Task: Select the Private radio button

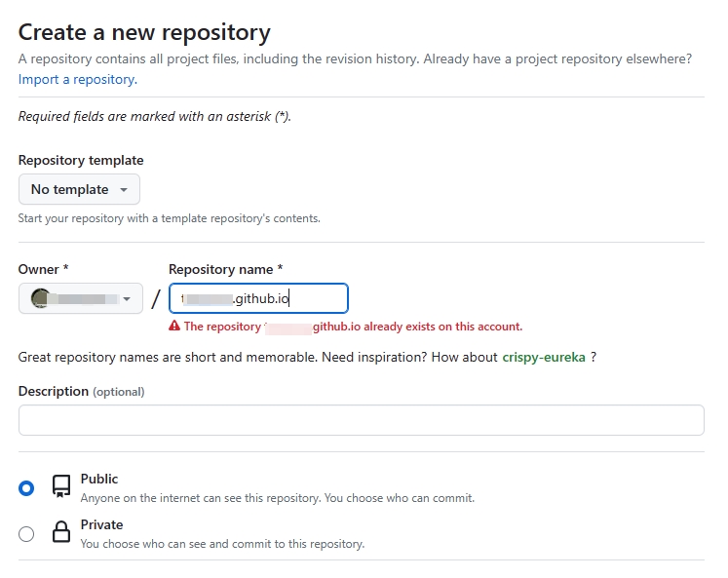Action: [x=26, y=534]
